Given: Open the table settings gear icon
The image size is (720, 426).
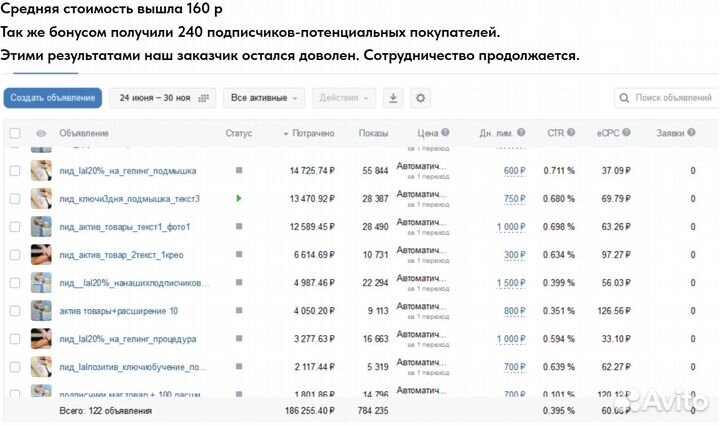Looking at the screenshot, I should tap(421, 98).
